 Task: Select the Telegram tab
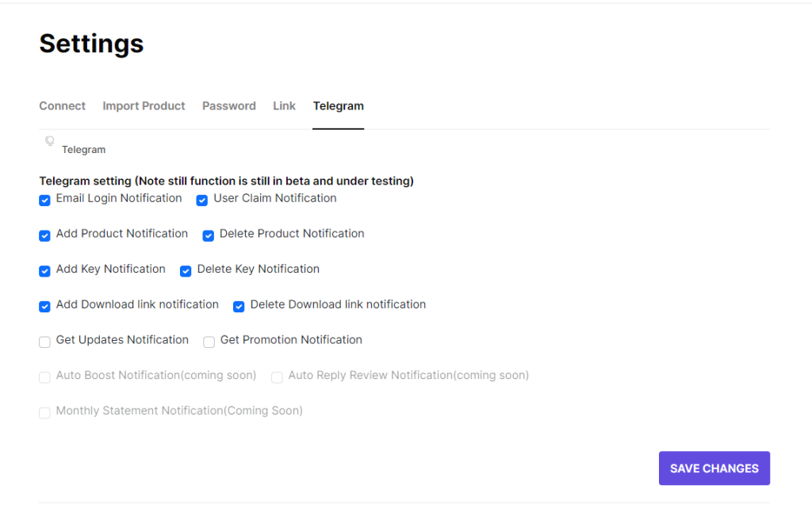(x=338, y=106)
